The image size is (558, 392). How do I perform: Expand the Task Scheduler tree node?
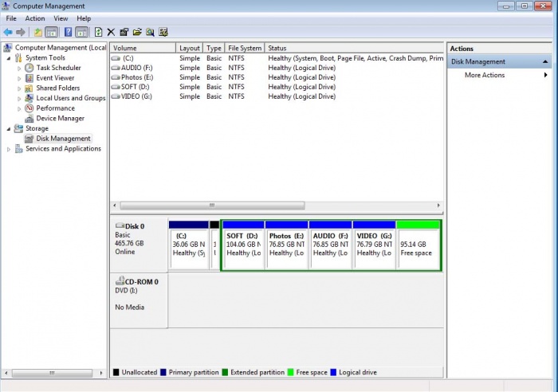click(19, 69)
